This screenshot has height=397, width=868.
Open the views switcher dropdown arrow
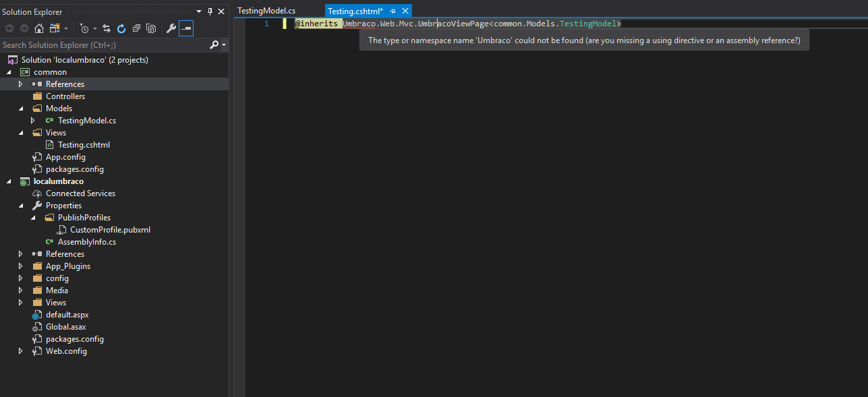pyautogui.click(x=66, y=28)
